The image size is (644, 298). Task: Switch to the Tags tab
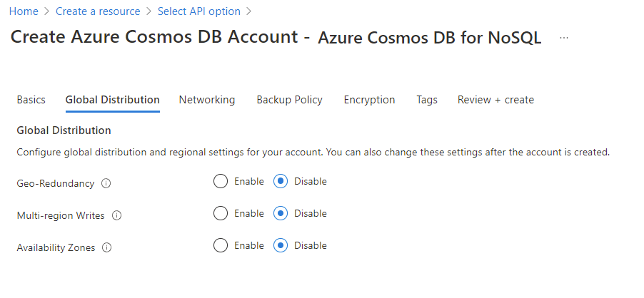[x=427, y=100]
